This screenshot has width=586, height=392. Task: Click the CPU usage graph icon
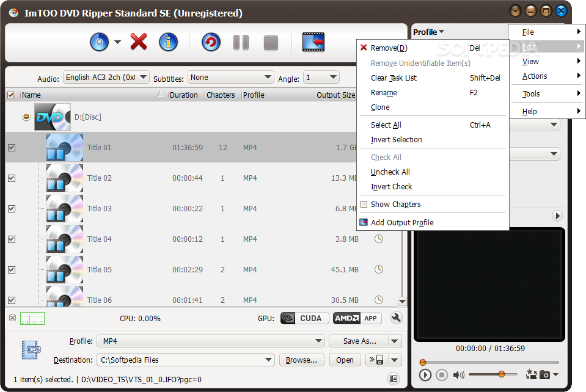(32, 319)
